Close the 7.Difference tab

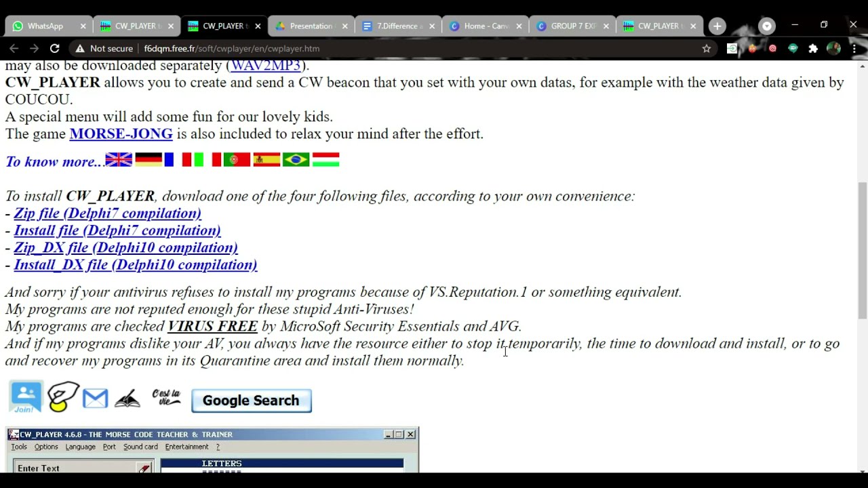432,26
